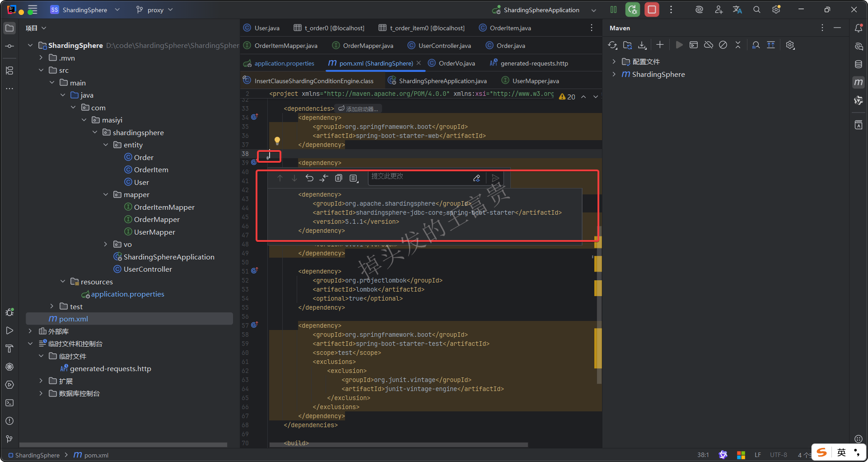This screenshot has width=868, height=462.
Task: Switch to generated-requests.http tab
Action: [529, 63]
